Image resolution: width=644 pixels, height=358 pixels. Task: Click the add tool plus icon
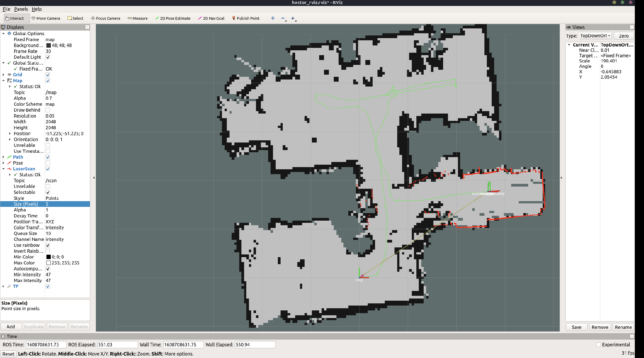[273, 18]
